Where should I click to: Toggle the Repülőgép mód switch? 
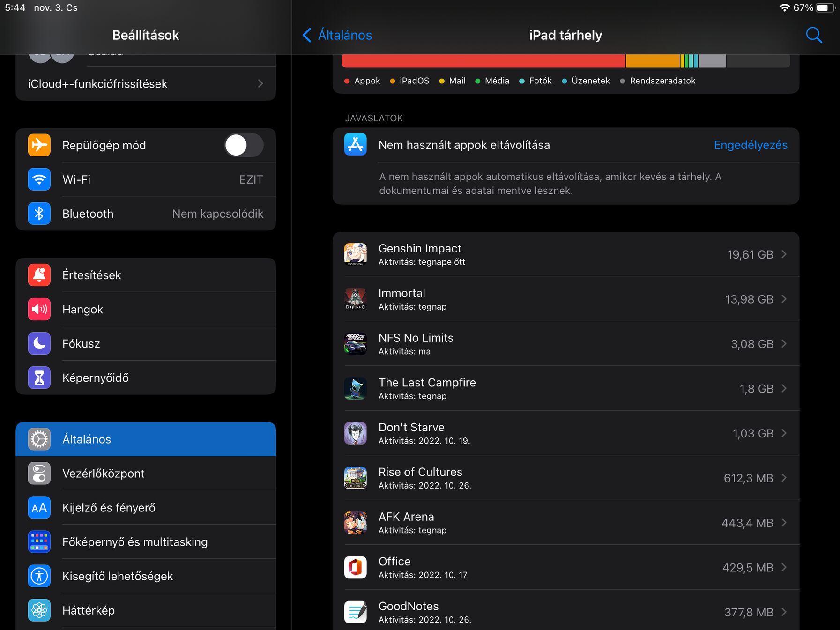pyautogui.click(x=244, y=145)
